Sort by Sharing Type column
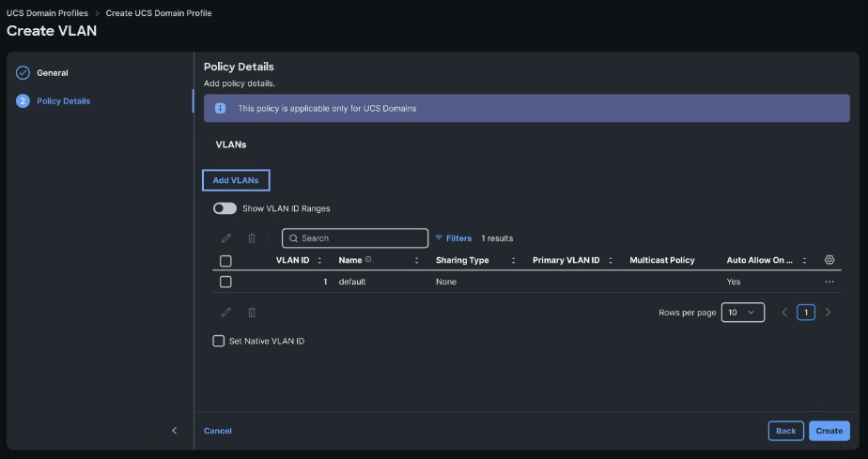 514,260
